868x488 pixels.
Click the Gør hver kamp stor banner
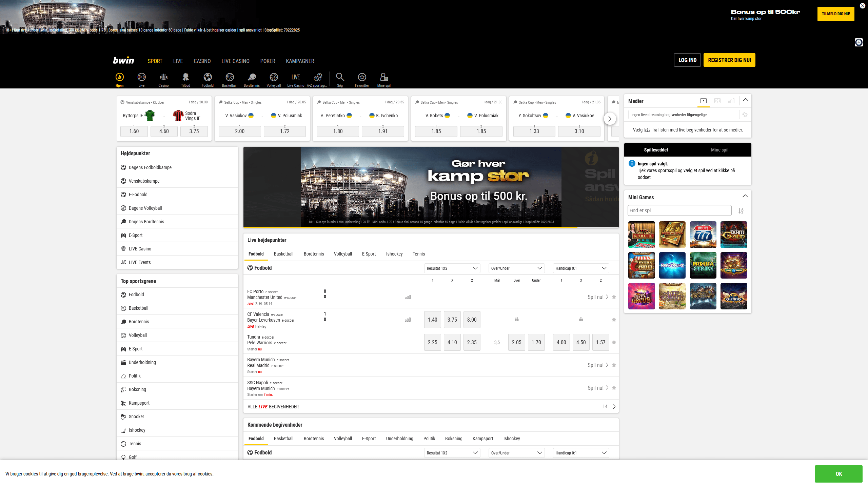[x=431, y=187]
